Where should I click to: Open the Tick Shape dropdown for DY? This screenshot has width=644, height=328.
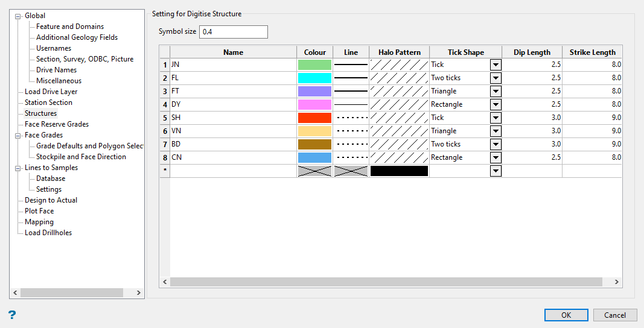[x=496, y=104]
